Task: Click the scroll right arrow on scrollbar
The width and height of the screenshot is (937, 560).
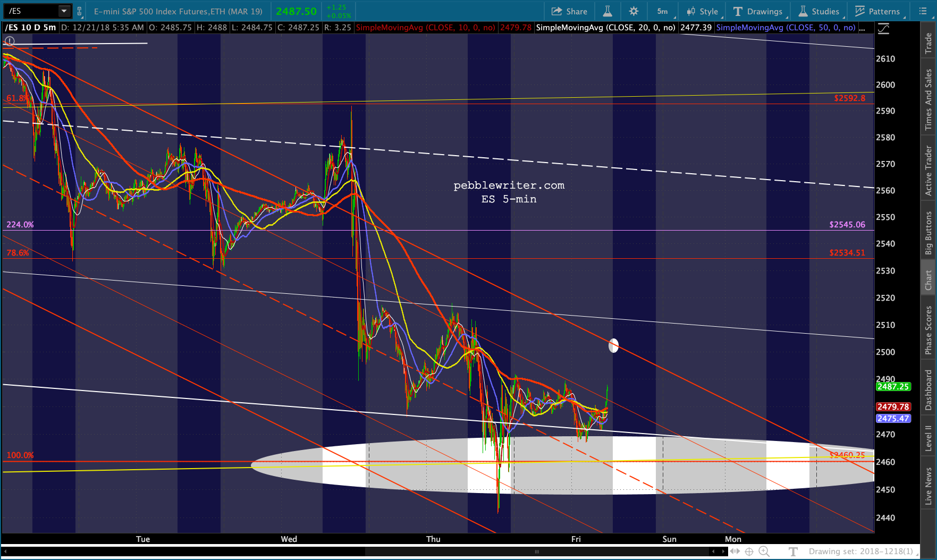Action: click(723, 551)
